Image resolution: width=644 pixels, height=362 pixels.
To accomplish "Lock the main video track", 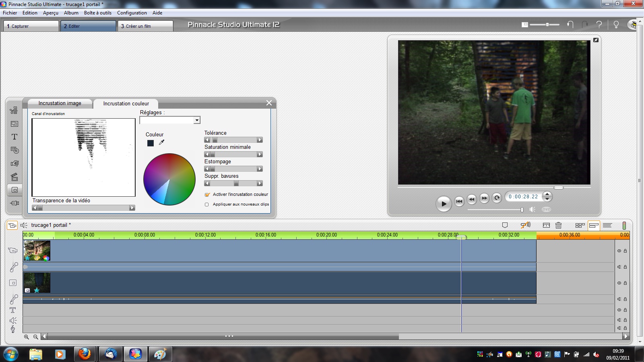I will tap(625, 251).
